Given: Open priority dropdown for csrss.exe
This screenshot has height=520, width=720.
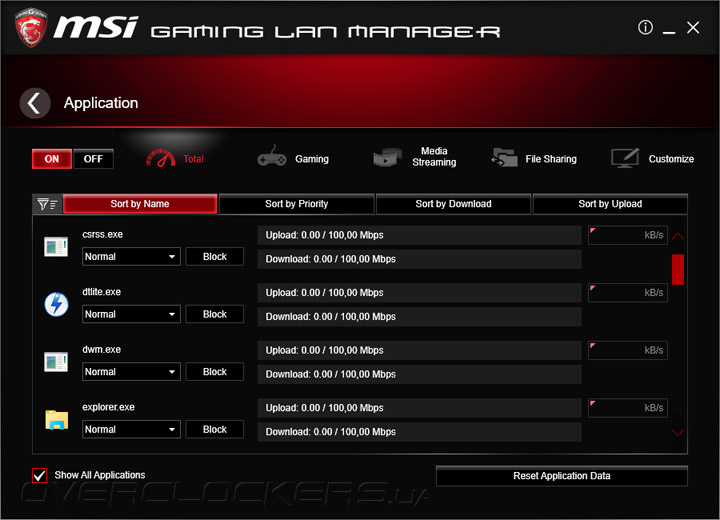Looking at the screenshot, I should point(131,256).
